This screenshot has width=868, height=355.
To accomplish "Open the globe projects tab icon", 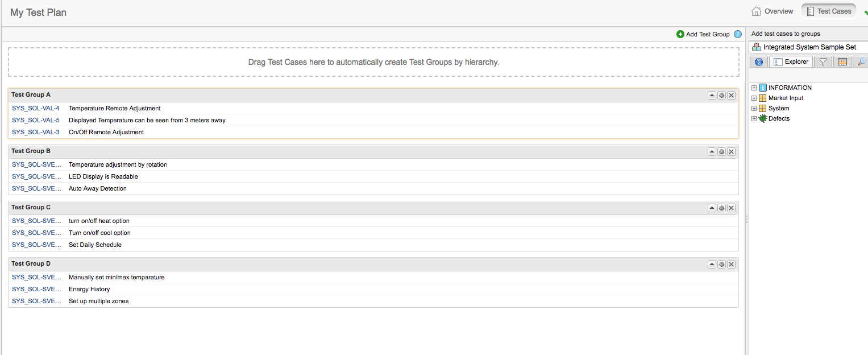I will point(758,62).
